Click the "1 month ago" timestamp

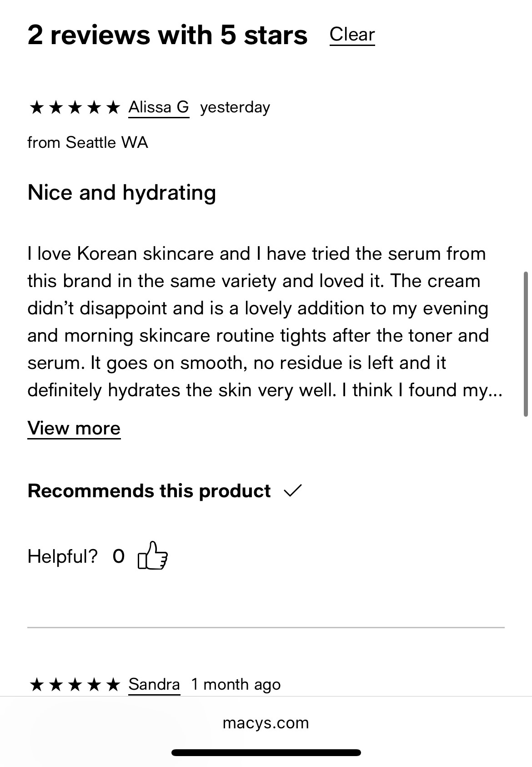tap(236, 684)
